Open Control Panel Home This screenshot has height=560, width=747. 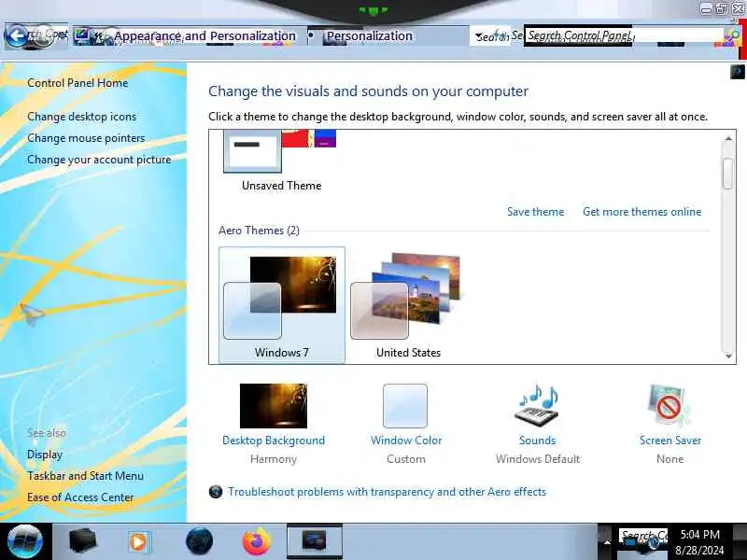click(x=78, y=83)
